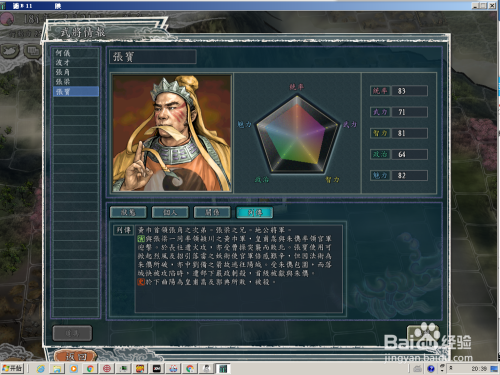The width and height of the screenshot is (500, 375).
Task: Select highlighted officer 張寶 in the list
Action: 76,92
